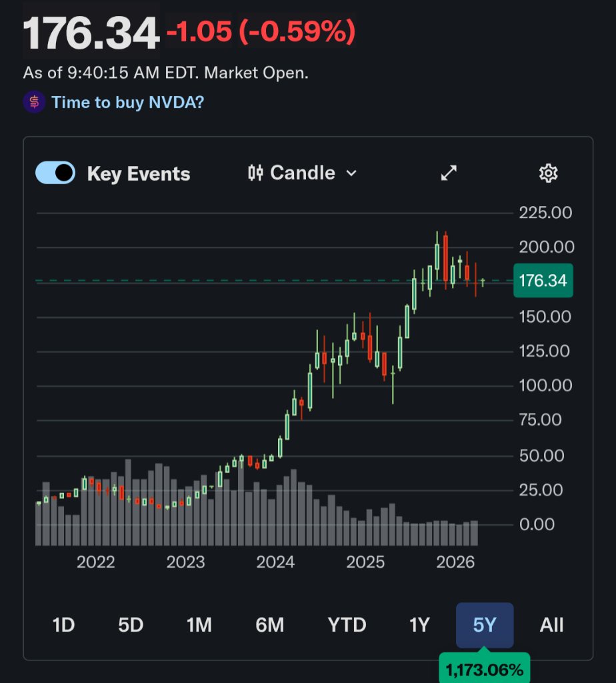Click the candlestick chart type icon

(255, 173)
